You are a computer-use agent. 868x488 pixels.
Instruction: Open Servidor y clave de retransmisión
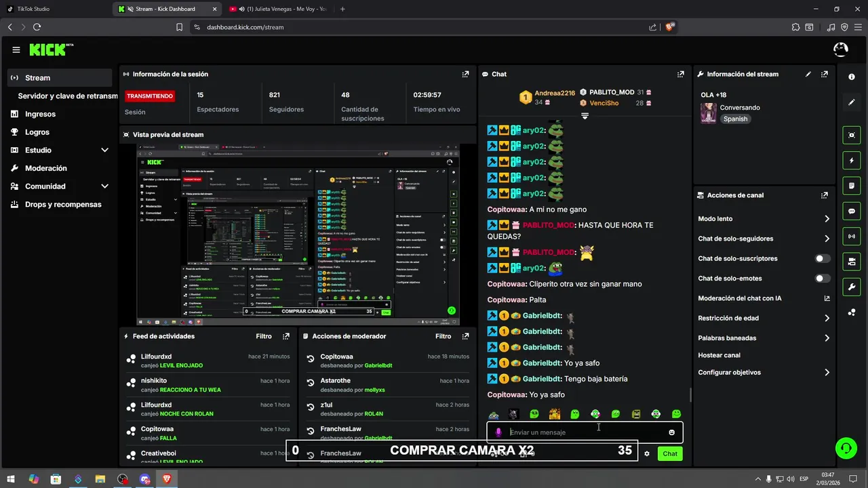[x=68, y=96]
